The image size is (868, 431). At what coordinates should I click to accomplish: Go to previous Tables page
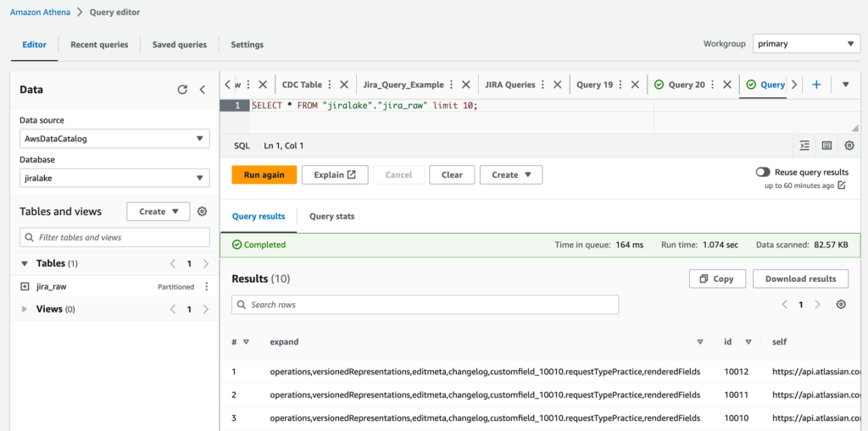(172, 264)
